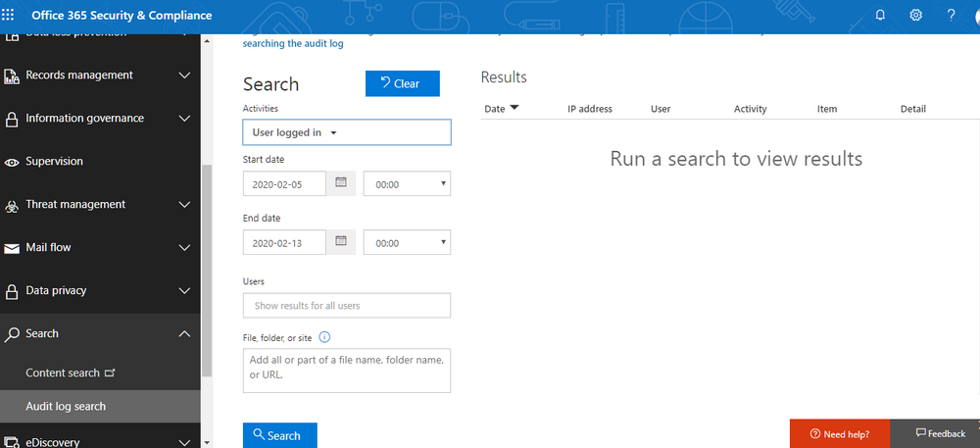Click the Information governance lock icon
980x448 pixels.
[x=11, y=120]
